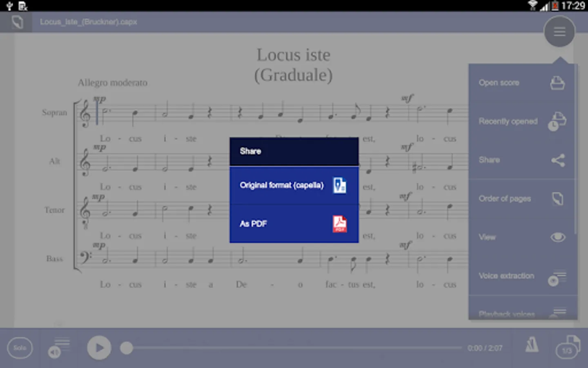Viewport: 588px width, 368px height.
Task: Click the Locus iste score title
Action: [x=294, y=55]
